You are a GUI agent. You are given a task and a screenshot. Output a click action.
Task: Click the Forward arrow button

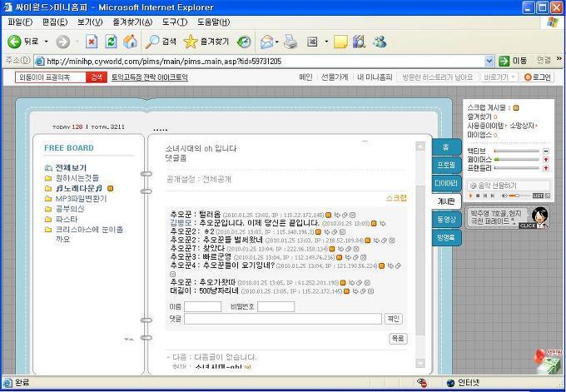(x=63, y=42)
